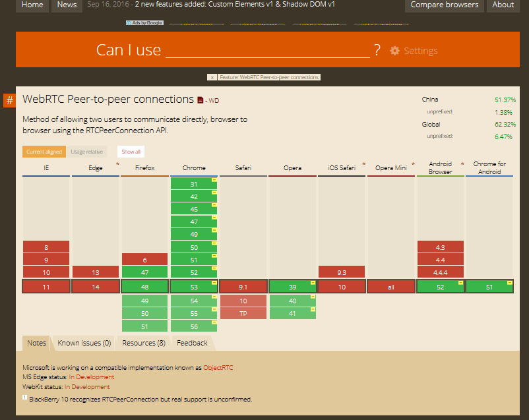Click the Edge 13 cell
Screen dimensions: 529x420
pyautogui.click(x=96, y=272)
